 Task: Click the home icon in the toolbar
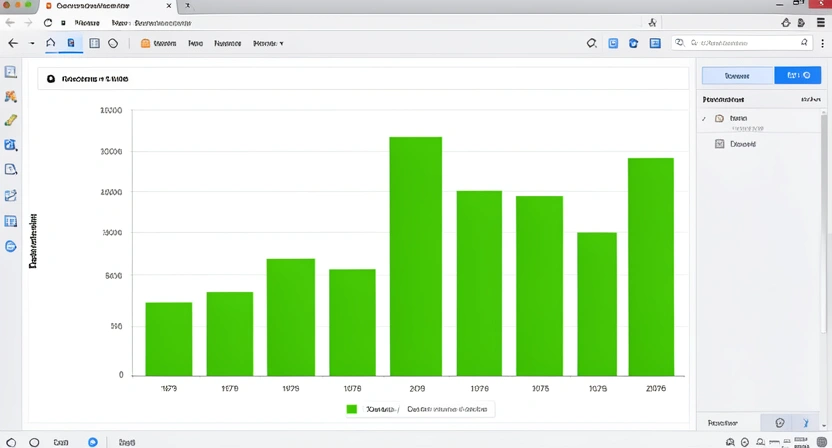51,43
